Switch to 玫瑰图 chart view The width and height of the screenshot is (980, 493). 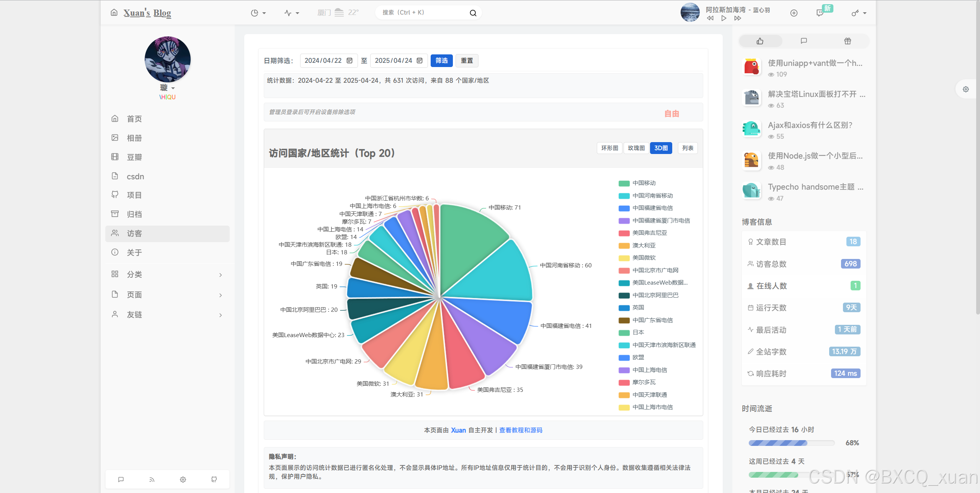click(x=636, y=148)
